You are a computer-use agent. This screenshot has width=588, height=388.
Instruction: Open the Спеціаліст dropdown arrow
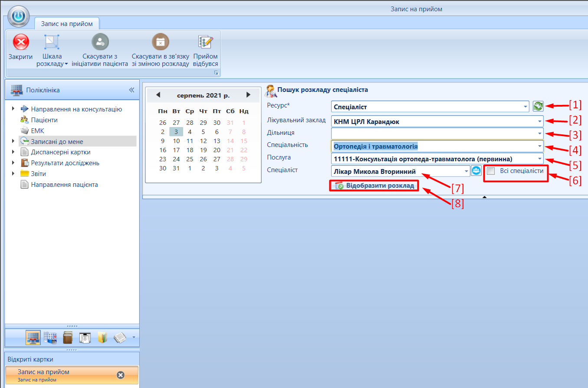pyautogui.click(x=466, y=171)
